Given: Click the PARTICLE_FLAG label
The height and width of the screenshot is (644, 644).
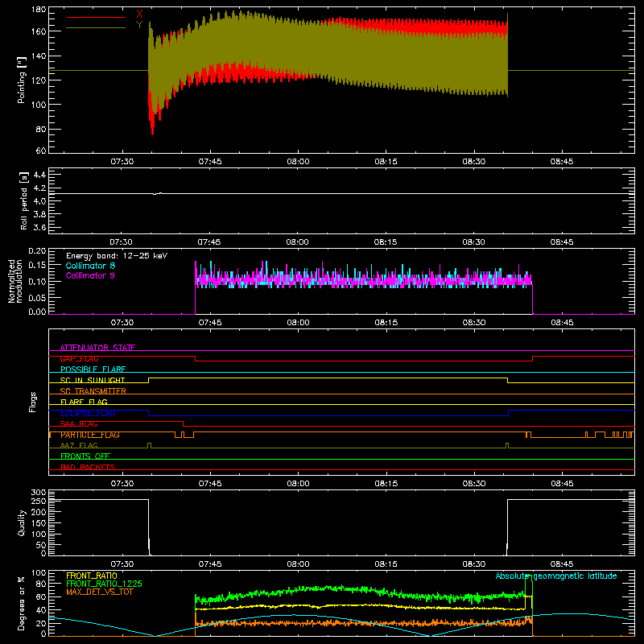Looking at the screenshot, I should 90,435.
